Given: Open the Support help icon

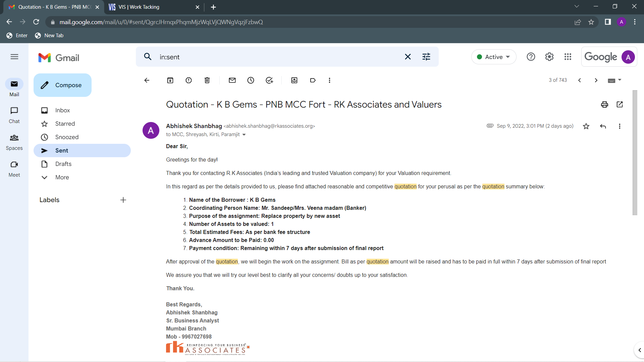Looking at the screenshot, I should coord(531,57).
